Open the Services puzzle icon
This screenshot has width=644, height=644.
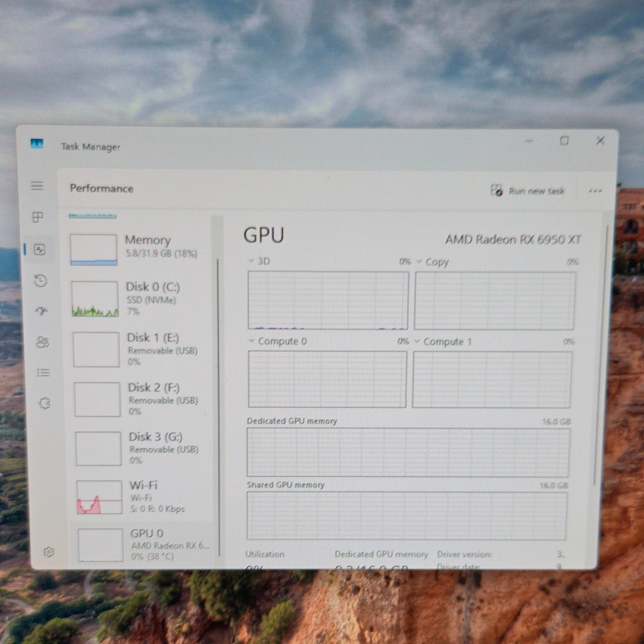pos(45,403)
